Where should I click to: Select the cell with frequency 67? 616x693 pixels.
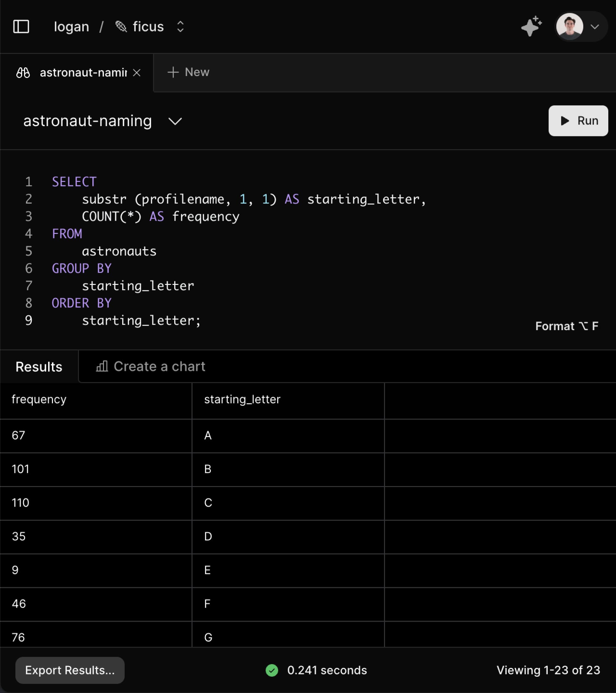pos(96,436)
